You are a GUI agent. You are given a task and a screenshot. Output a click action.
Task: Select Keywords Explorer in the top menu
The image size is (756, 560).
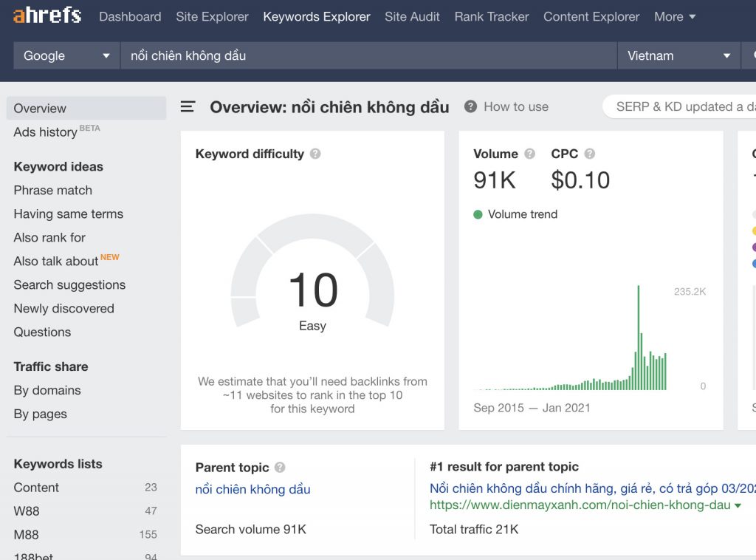coord(317,16)
